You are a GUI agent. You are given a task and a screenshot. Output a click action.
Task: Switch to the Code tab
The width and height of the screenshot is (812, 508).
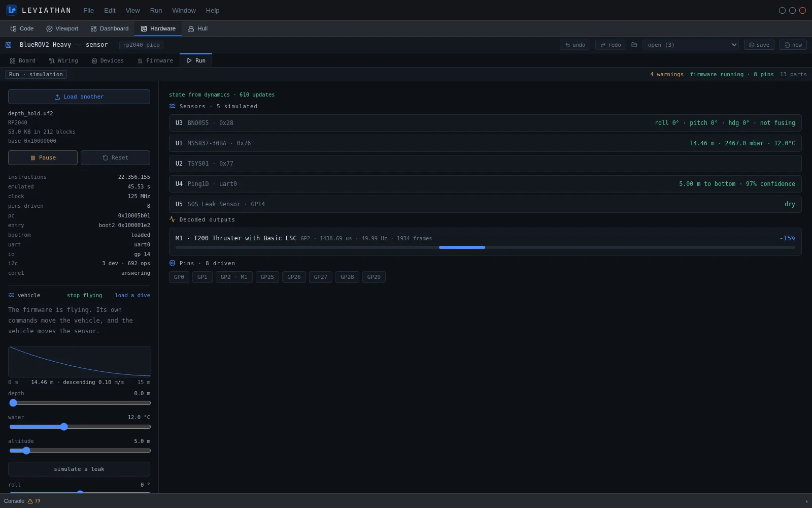(x=22, y=28)
